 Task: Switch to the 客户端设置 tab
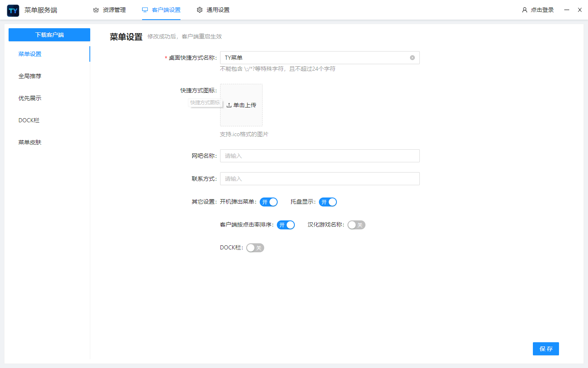click(x=161, y=10)
